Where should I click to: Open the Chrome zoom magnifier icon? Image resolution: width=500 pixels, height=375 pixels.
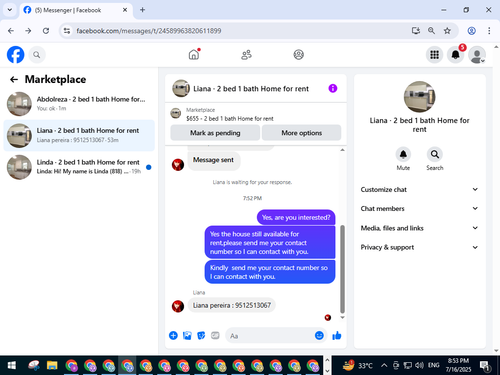[x=431, y=31]
